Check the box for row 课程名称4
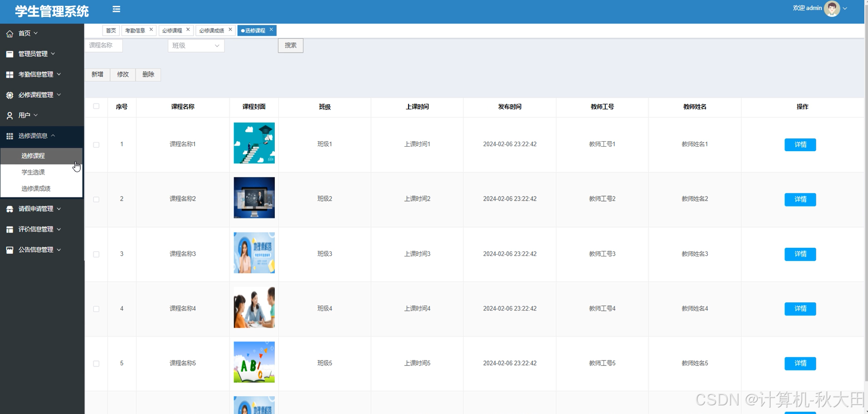 96,309
